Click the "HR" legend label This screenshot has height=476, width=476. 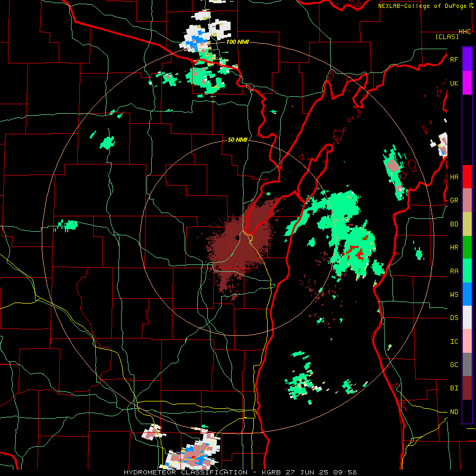tap(454, 248)
